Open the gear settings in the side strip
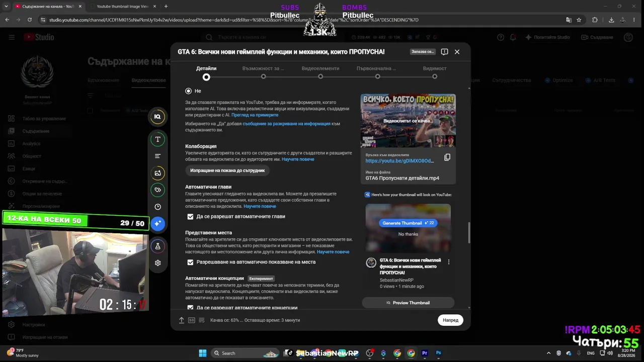Image resolution: width=644 pixels, height=362 pixels. (157, 263)
